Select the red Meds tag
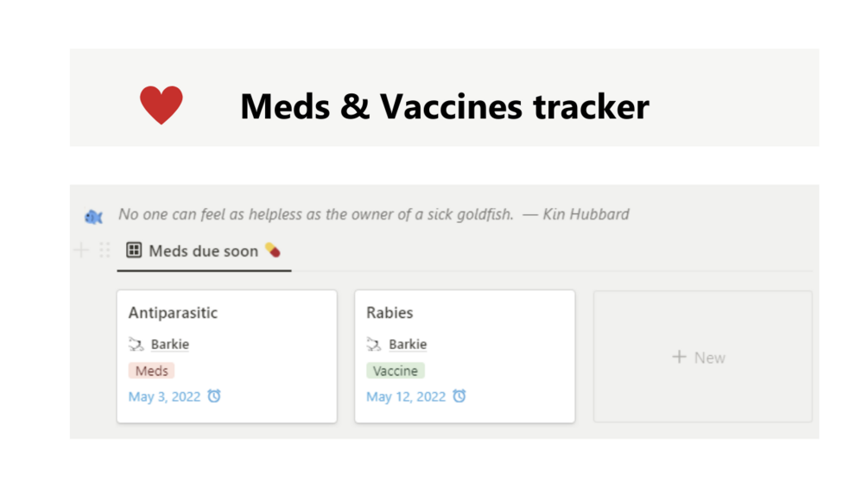This screenshot has height=488, width=868. pyautogui.click(x=152, y=371)
